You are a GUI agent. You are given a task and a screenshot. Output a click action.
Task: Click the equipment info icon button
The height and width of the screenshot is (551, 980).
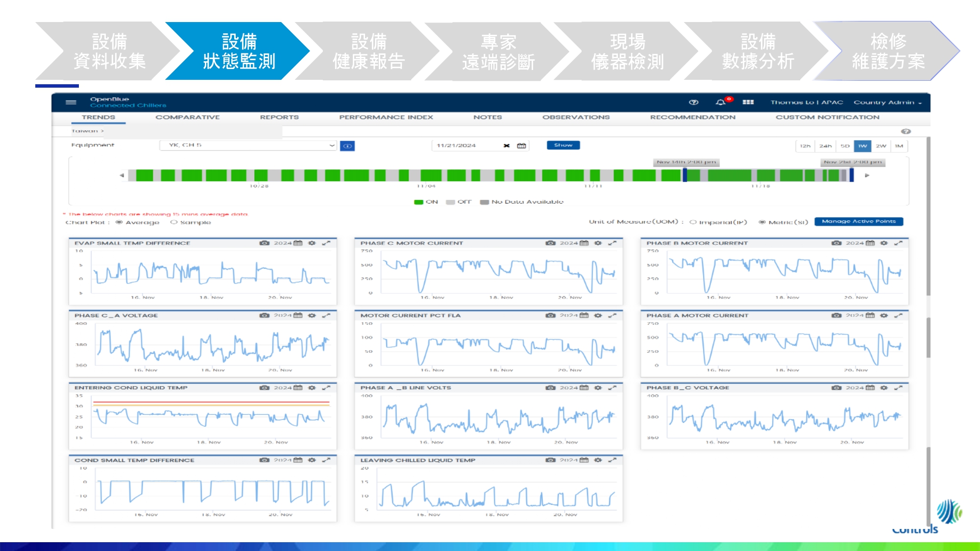click(x=347, y=146)
